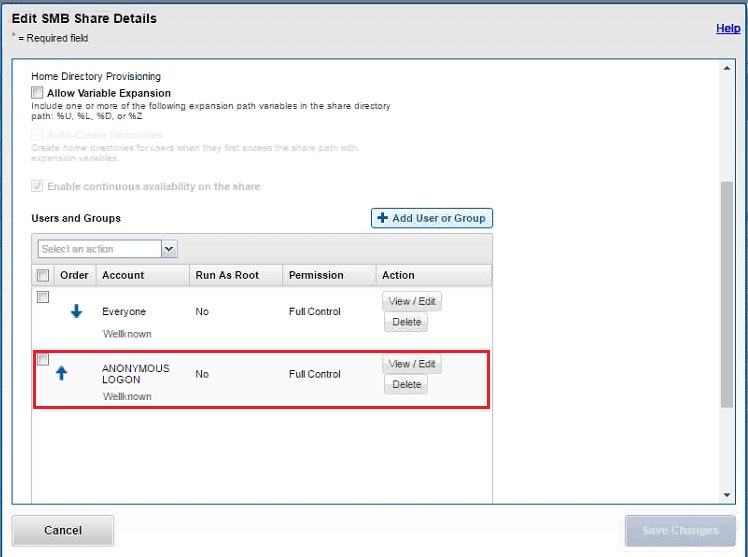Click Wellknown under ANONYMOUS LOGON
The image size is (748, 557).
pyautogui.click(x=127, y=396)
